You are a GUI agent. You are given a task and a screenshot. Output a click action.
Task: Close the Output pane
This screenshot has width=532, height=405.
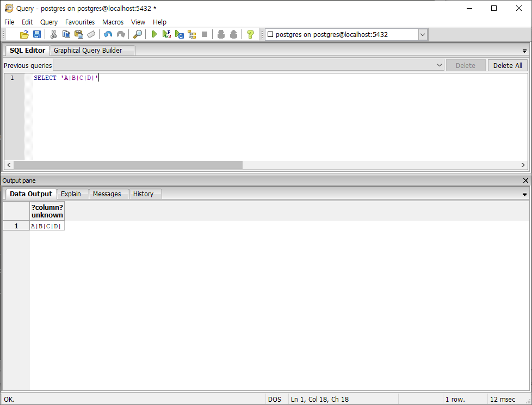tap(525, 180)
